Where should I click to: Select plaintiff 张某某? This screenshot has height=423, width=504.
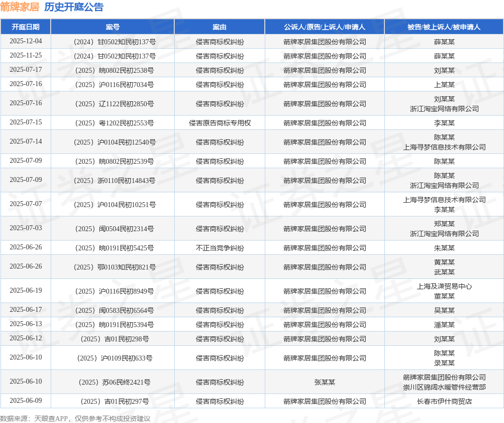click(x=325, y=382)
